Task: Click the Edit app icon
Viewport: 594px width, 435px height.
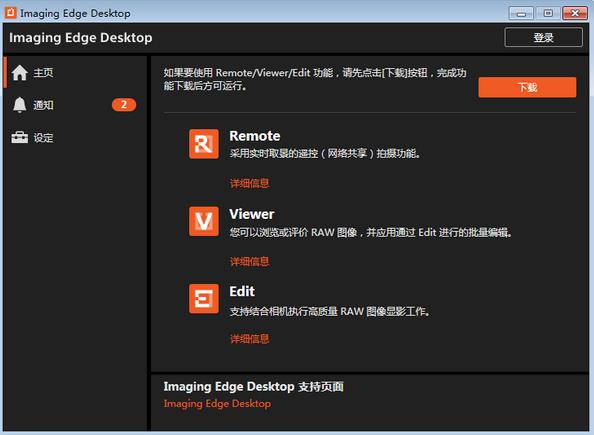Action: pos(204,299)
